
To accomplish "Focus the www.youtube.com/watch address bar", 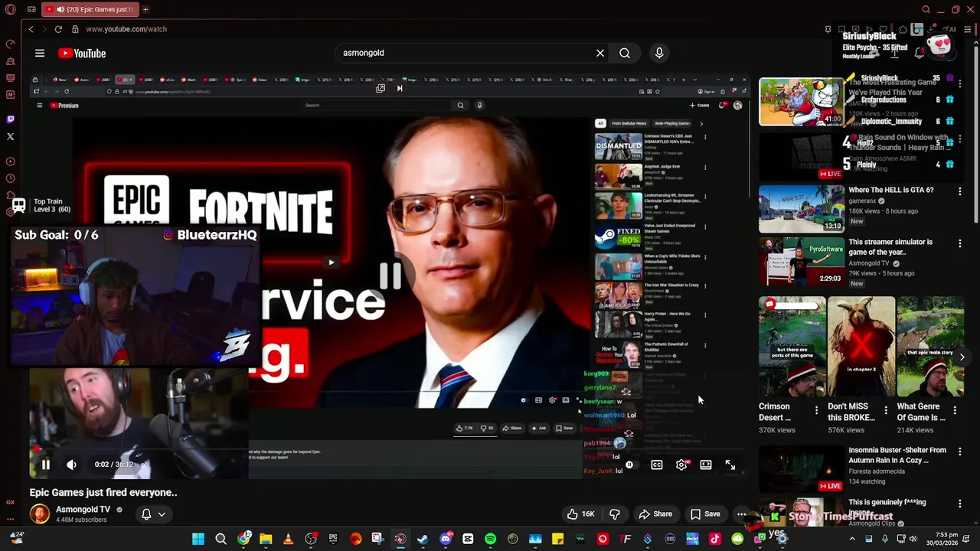I will tap(126, 29).
